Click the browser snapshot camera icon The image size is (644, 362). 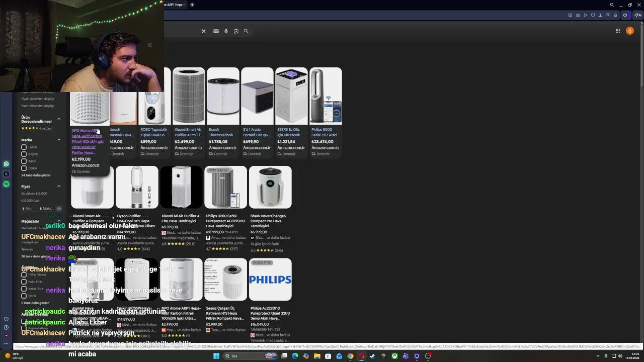coord(578,15)
